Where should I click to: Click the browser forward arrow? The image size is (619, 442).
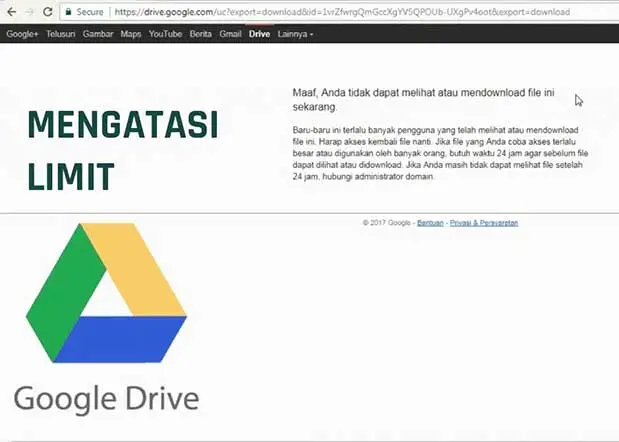click(30, 12)
